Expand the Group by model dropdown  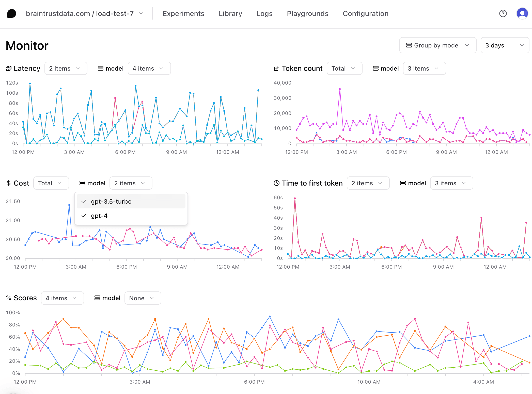point(437,45)
